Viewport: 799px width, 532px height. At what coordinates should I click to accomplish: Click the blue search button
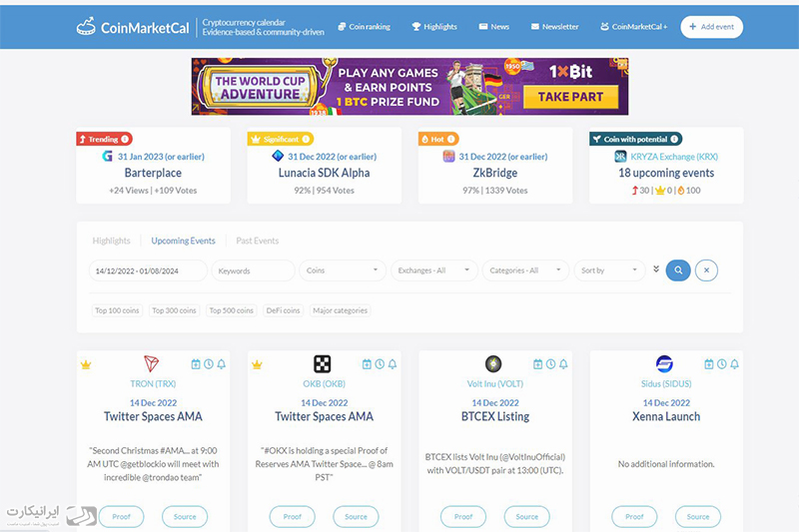pyautogui.click(x=678, y=270)
